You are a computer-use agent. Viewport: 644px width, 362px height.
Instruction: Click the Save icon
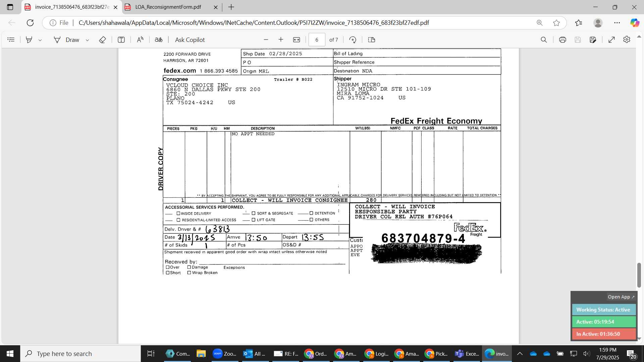click(x=578, y=40)
